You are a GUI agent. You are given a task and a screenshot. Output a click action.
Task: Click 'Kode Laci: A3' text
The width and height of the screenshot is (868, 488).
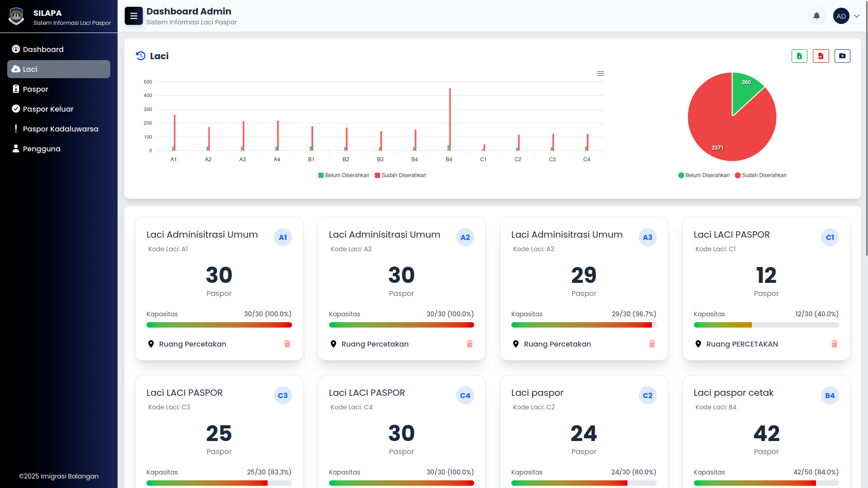pyautogui.click(x=533, y=249)
